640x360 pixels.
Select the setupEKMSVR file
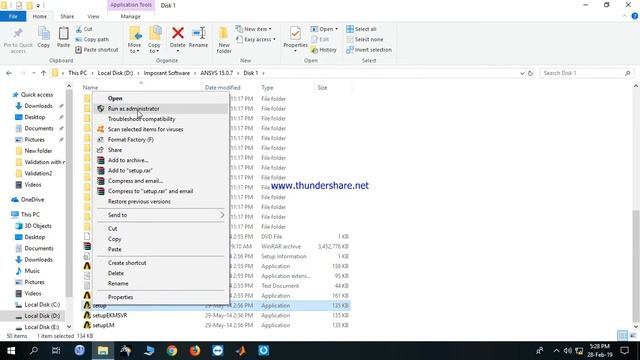pyautogui.click(x=105, y=315)
